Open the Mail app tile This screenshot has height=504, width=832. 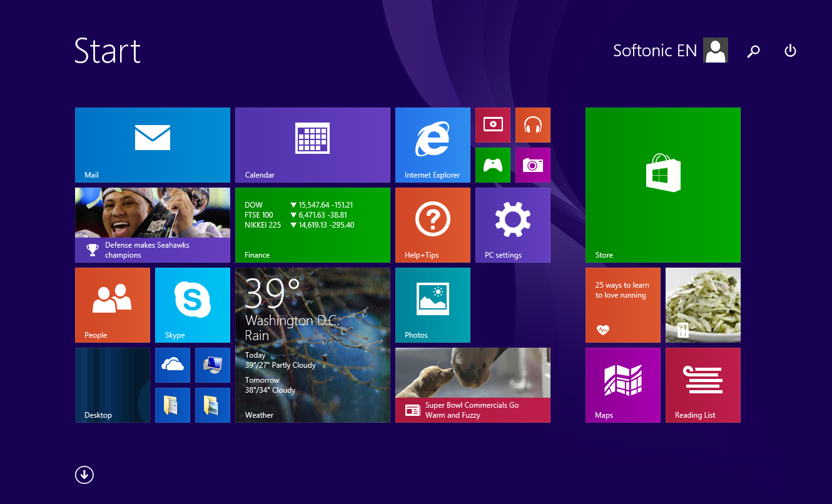pos(152,144)
